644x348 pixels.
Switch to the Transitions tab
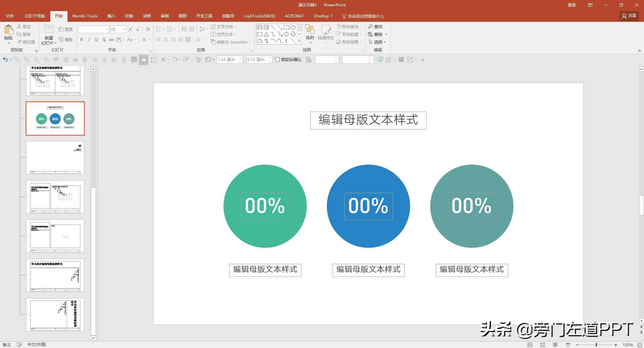tap(129, 16)
